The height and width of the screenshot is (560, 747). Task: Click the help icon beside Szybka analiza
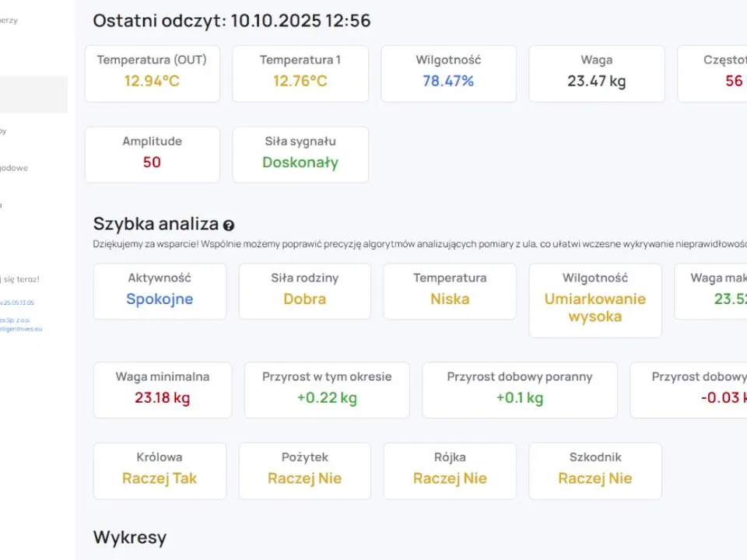click(229, 226)
